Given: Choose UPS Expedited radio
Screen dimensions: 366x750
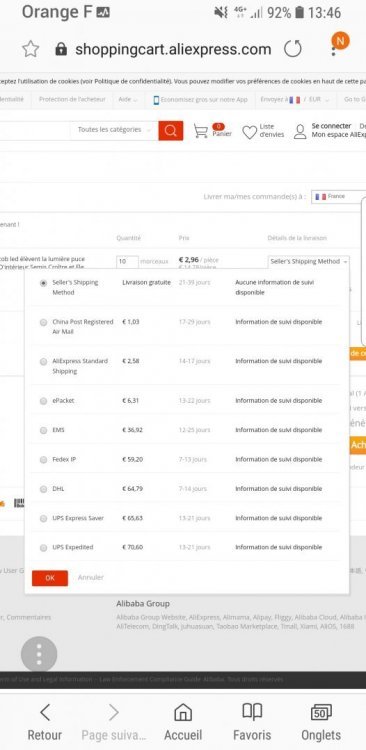Looking at the screenshot, I should 44,548.
